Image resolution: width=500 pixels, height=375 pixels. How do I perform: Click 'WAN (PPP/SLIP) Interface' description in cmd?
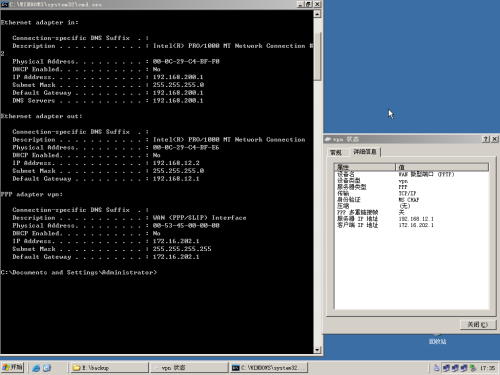coord(199,218)
